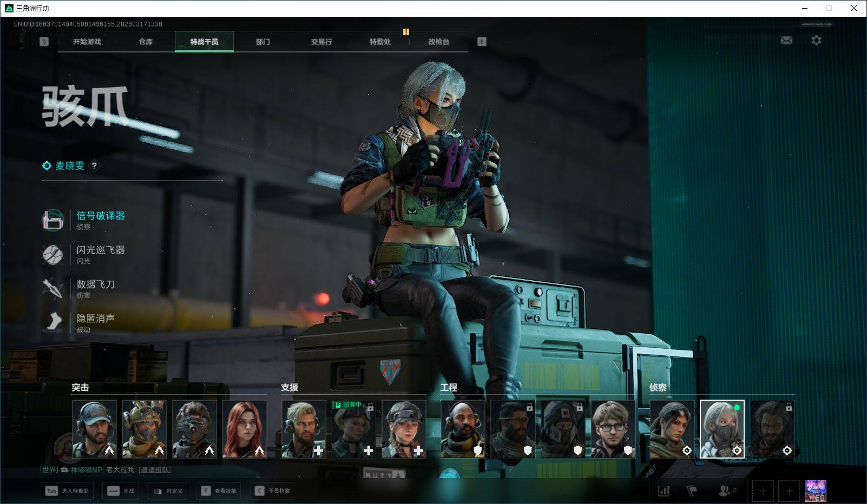Select the engineer operator wearing glasses
Screen dimensions: 867x504
click(x=613, y=429)
